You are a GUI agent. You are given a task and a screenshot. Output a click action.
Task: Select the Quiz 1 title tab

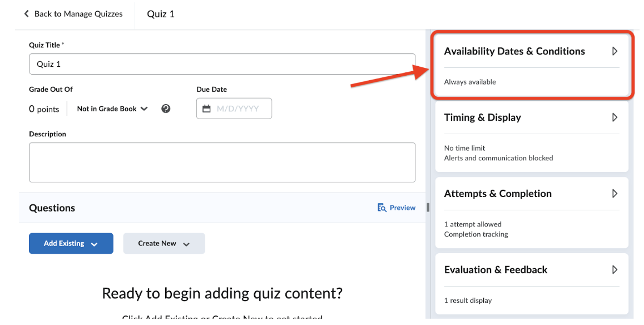tap(160, 13)
